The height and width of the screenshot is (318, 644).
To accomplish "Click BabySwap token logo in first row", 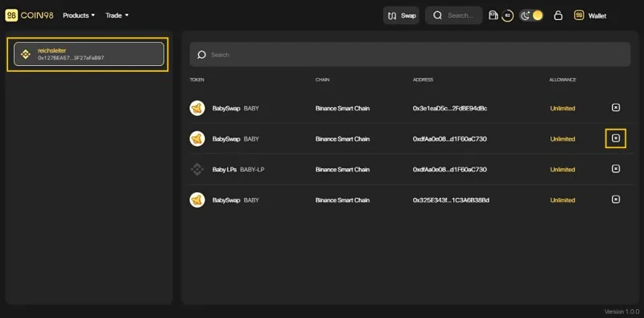I will (197, 108).
